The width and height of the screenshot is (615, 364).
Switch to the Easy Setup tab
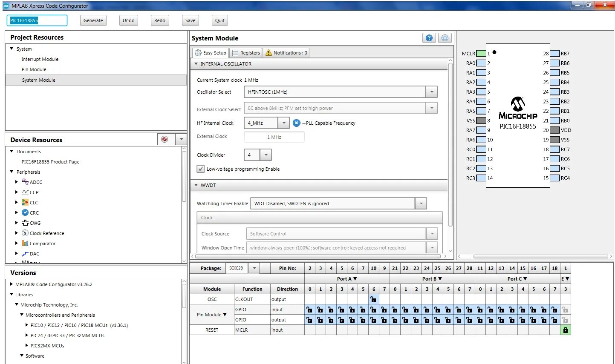pyautogui.click(x=211, y=53)
